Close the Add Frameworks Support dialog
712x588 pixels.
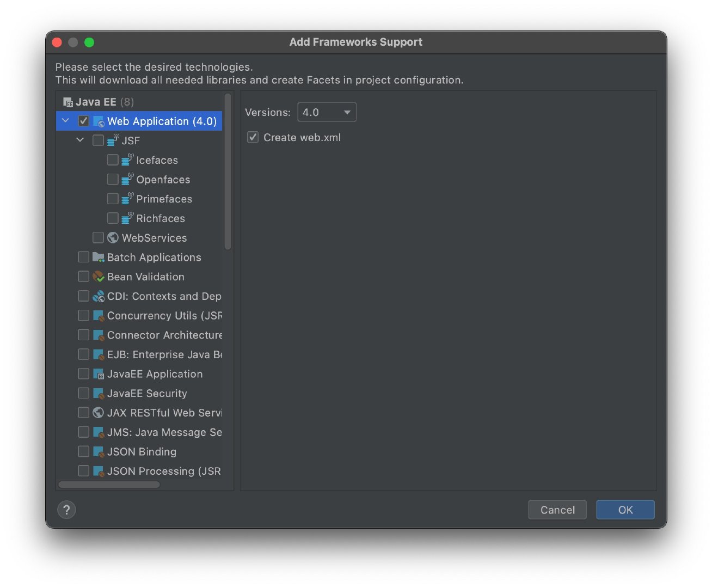57,42
